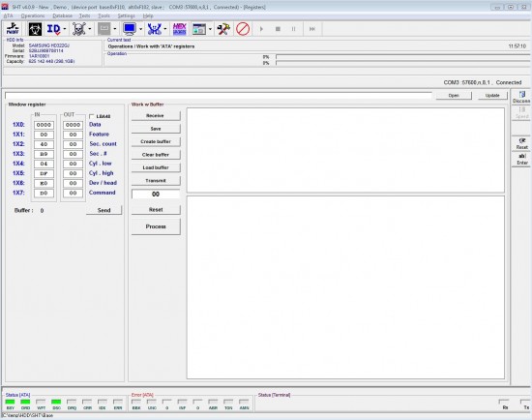The width and height of the screenshot is (532, 420).
Task: Click the DSC status indicator
Action: tap(56, 402)
